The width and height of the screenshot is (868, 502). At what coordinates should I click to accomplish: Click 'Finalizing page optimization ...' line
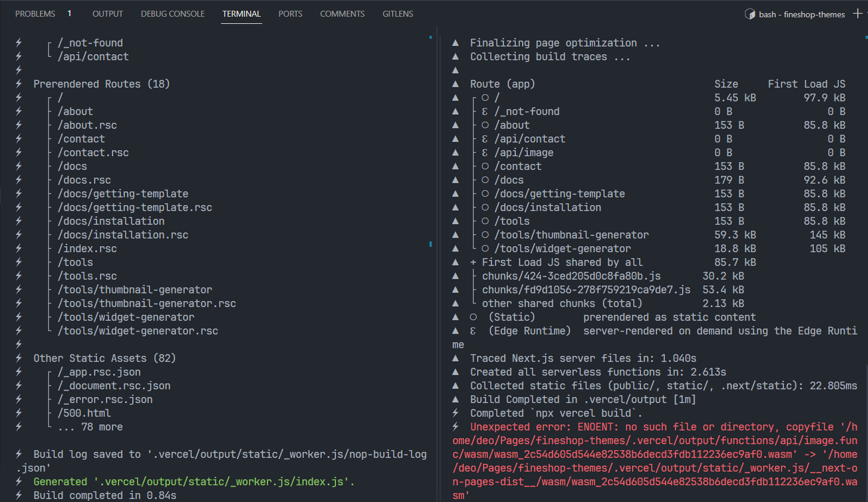point(565,43)
